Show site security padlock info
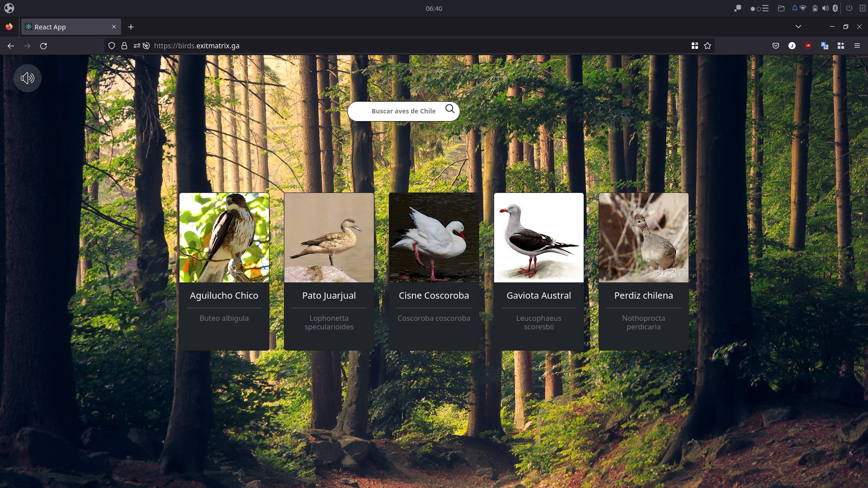This screenshot has width=868, height=488. click(124, 46)
